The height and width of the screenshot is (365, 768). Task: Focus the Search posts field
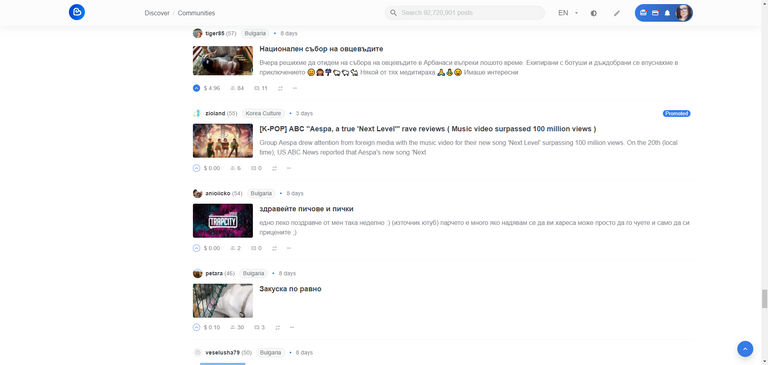point(465,13)
